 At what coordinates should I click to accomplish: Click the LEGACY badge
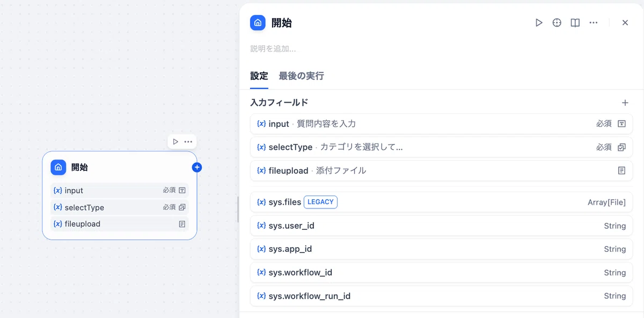point(320,202)
